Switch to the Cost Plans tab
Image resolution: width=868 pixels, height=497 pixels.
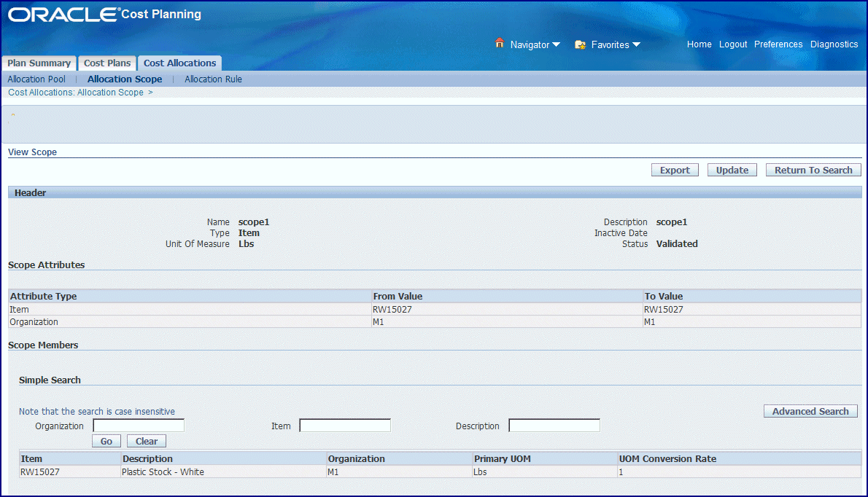click(x=107, y=63)
